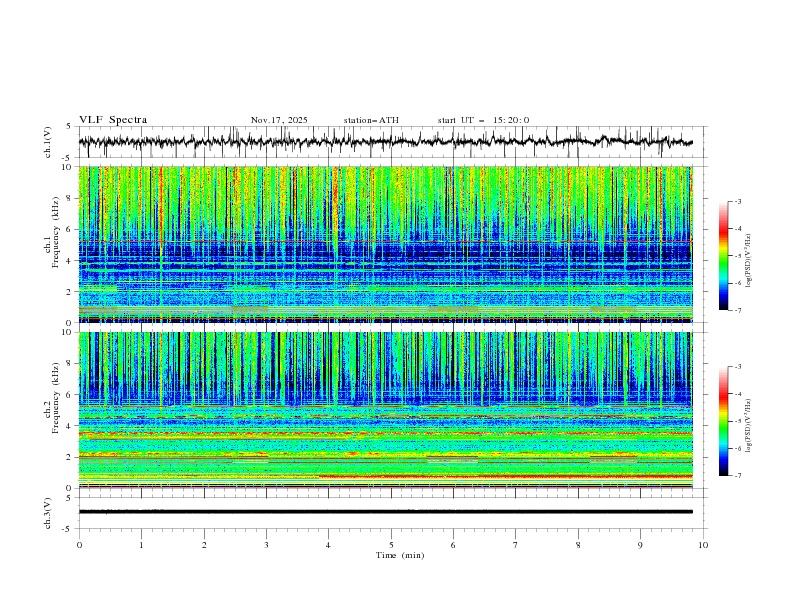This screenshot has height=612, width=792.
Task: Click the "-3" tick on upper color bar
Action: click(x=738, y=201)
